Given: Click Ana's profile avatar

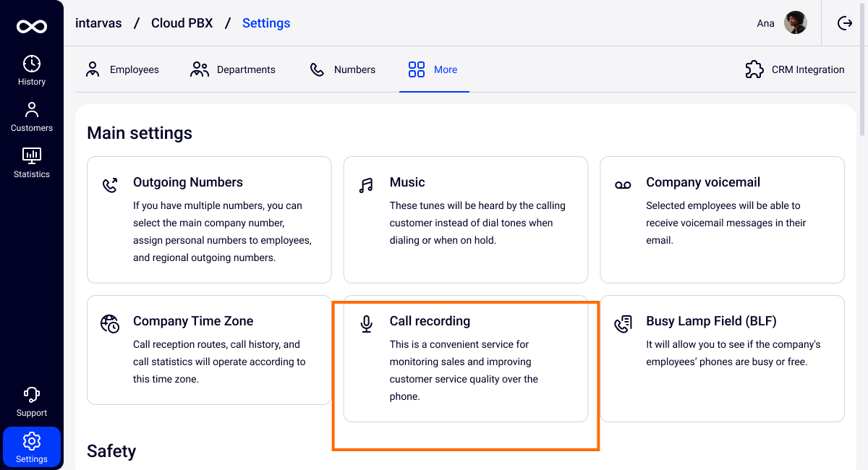Looking at the screenshot, I should point(796,23).
